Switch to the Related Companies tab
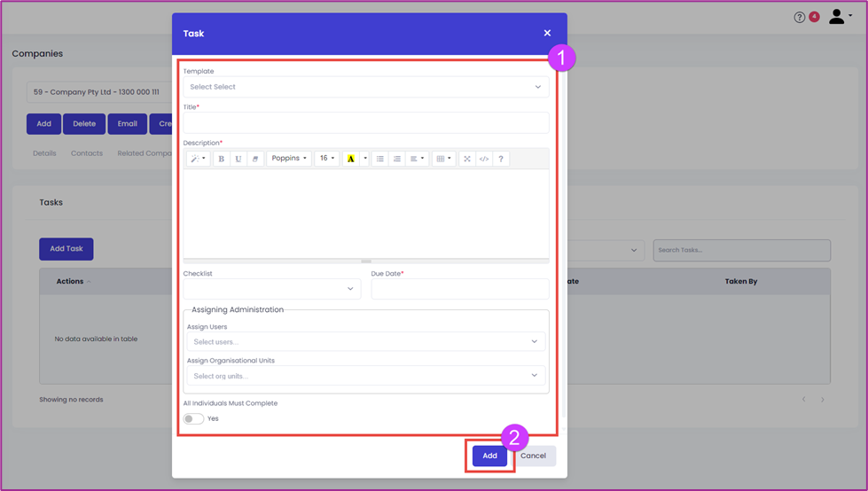The height and width of the screenshot is (491, 868). tap(145, 153)
